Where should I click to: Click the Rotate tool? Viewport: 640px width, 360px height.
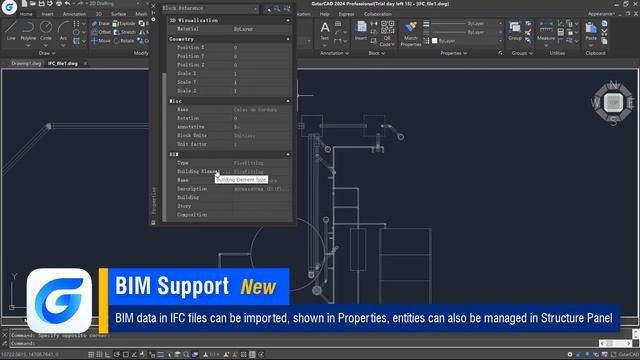pos(124,40)
